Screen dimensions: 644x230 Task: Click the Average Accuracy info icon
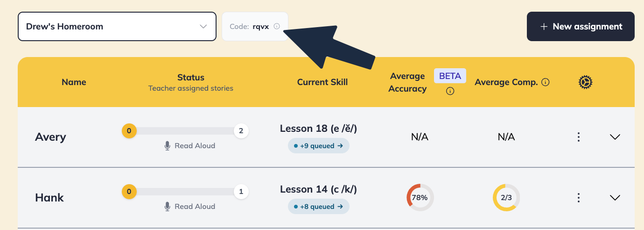coord(450,91)
